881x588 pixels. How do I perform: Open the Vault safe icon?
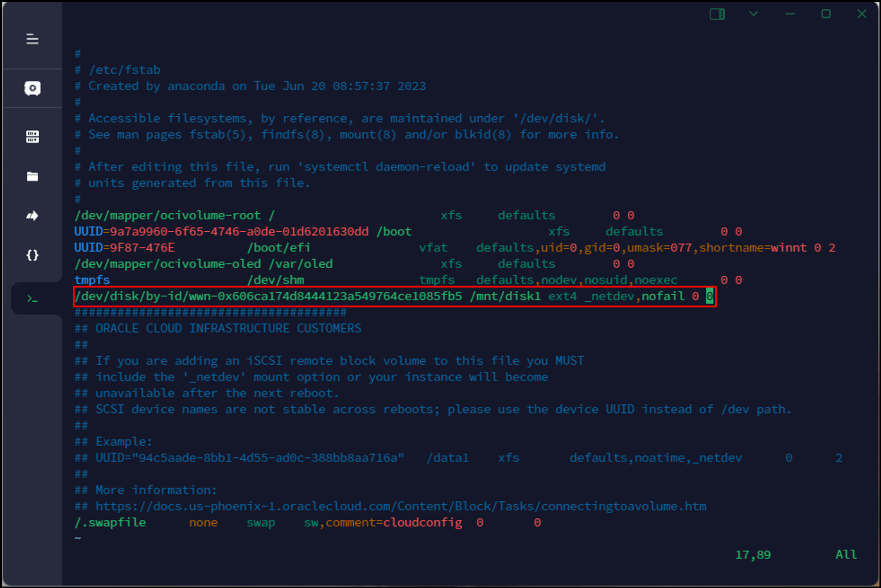[32, 88]
